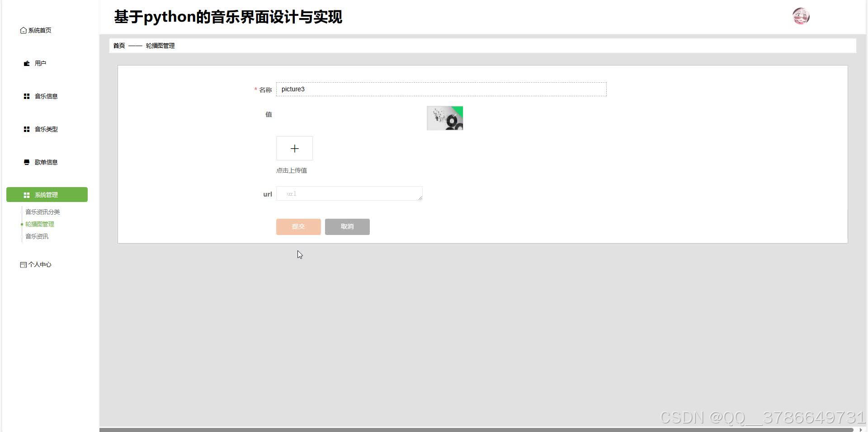Click the 轮播图管理 breadcrumb label
This screenshot has width=868, height=432.
[160, 46]
